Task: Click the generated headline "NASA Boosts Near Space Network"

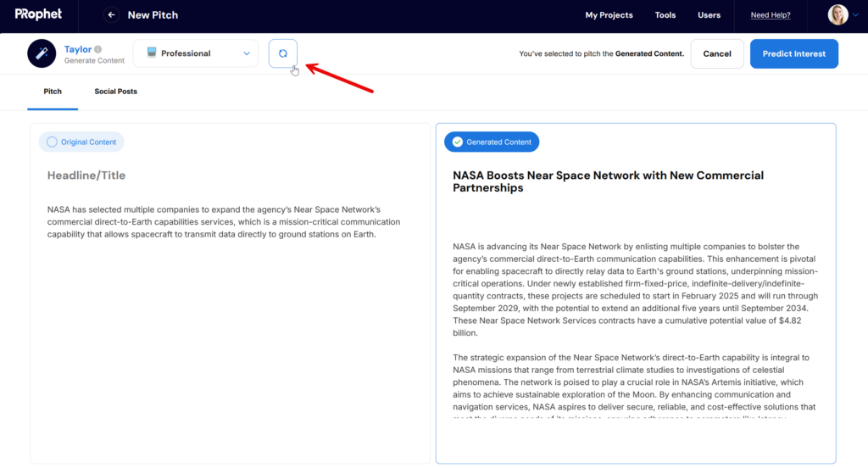Action: pos(608,181)
